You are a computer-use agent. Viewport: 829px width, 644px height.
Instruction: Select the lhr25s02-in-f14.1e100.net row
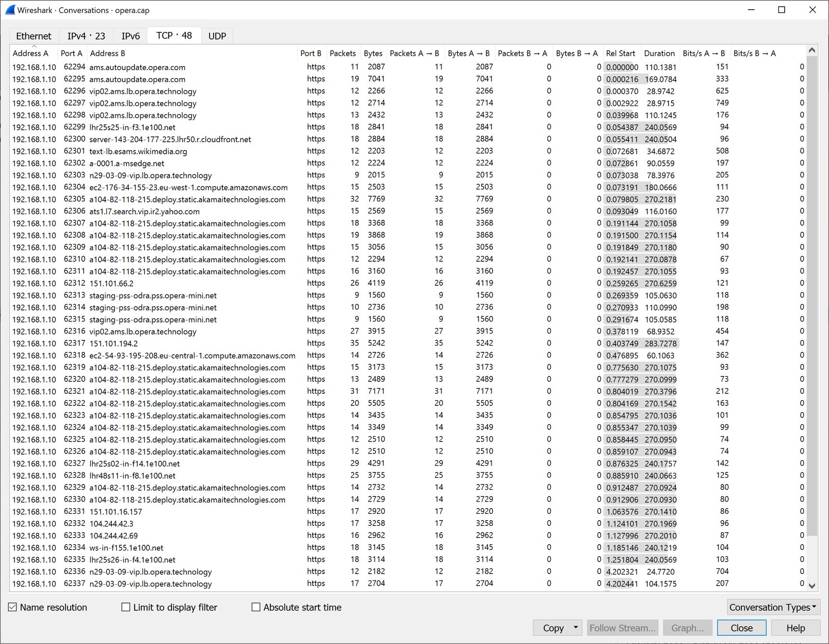[408, 463]
